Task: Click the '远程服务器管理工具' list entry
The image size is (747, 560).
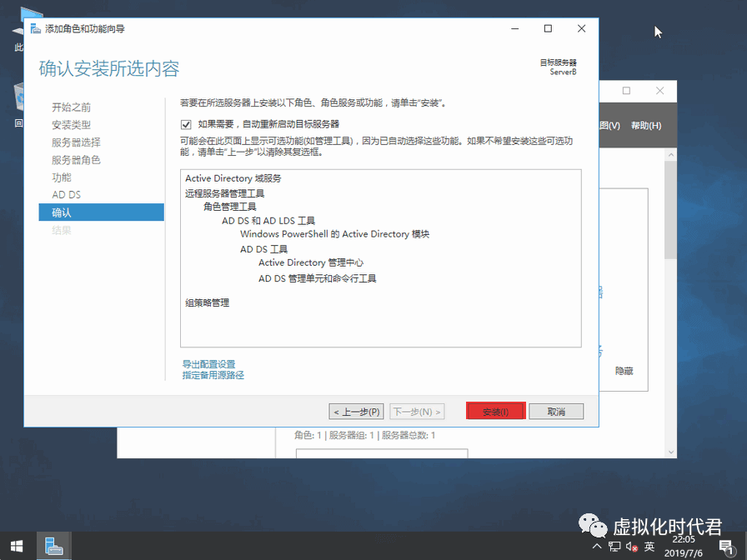Action: point(224,193)
